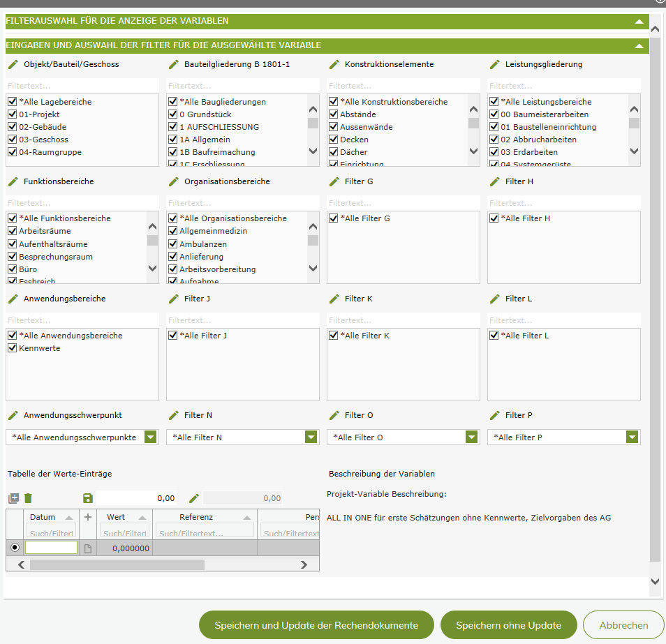Select the radio button in the table row
This screenshot has height=644, width=666.
pyautogui.click(x=15, y=548)
